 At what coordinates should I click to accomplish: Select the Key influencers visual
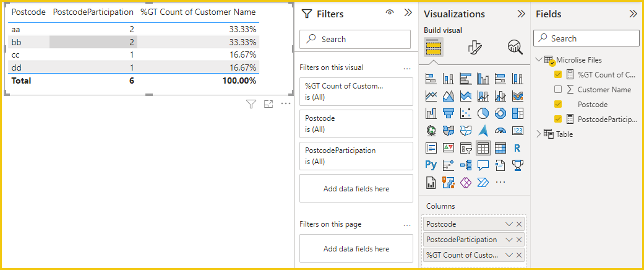coord(448,165)
